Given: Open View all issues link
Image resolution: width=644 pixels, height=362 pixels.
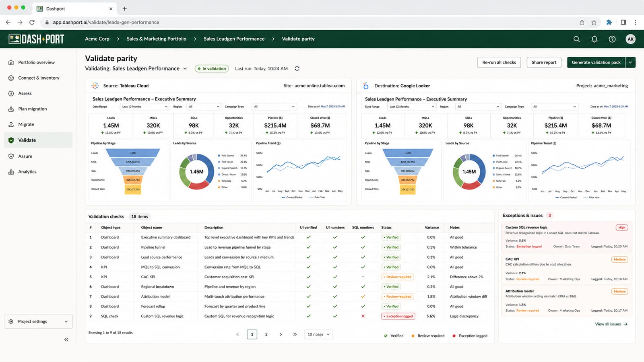Looking at the screenshot, I should tap(611, 324).
